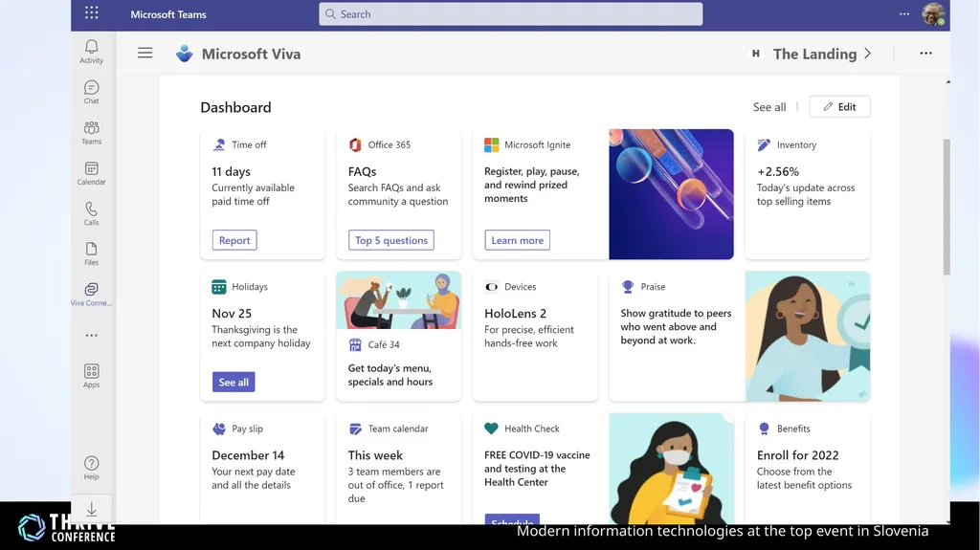
Task: Click the "December 14" pay date
Action: 248,455
